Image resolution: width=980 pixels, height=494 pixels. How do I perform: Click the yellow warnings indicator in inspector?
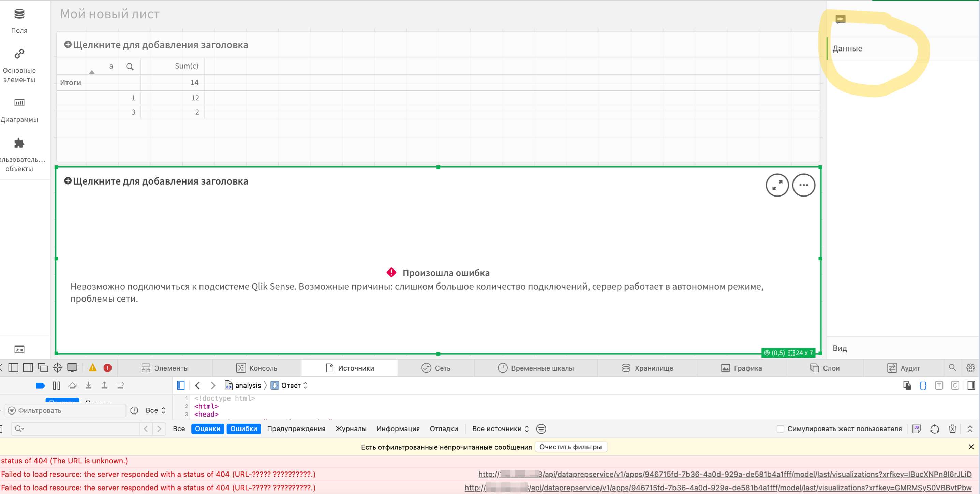point(92,368)
